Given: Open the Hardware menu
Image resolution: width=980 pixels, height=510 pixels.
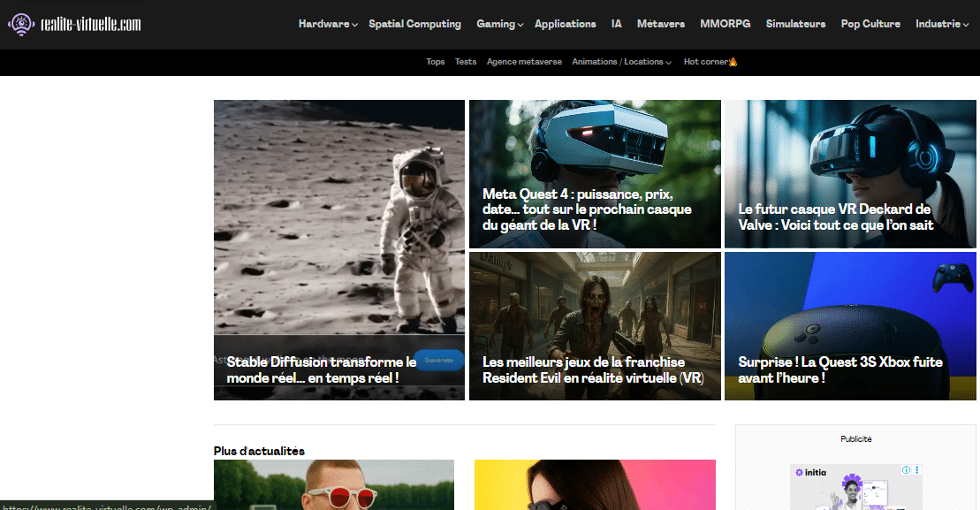Looking at the screenshot, I should (x=323, y=24).
